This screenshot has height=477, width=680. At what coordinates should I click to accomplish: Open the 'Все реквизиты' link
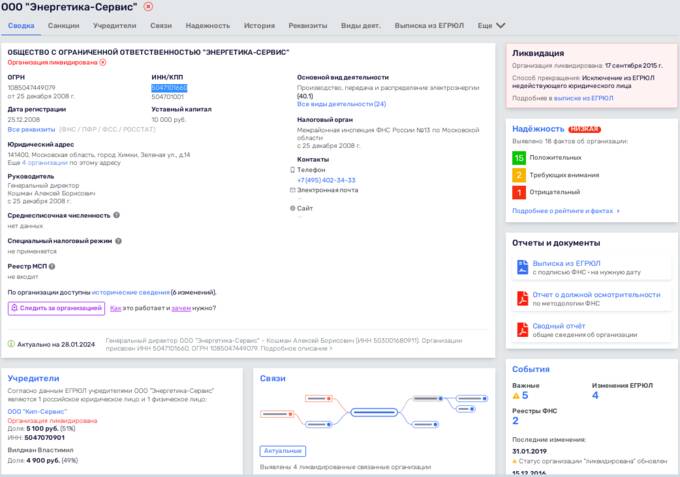(31, 130)
